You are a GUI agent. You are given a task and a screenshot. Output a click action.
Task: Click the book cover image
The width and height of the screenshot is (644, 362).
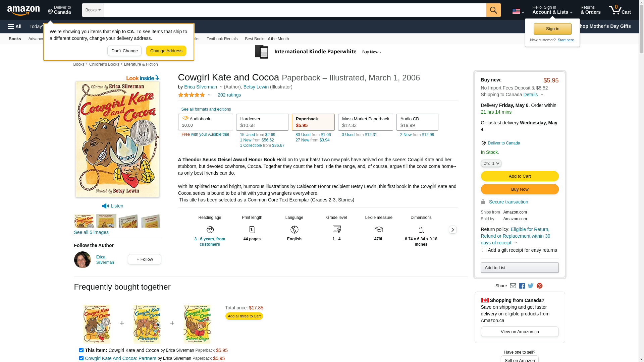coord(117,139)
